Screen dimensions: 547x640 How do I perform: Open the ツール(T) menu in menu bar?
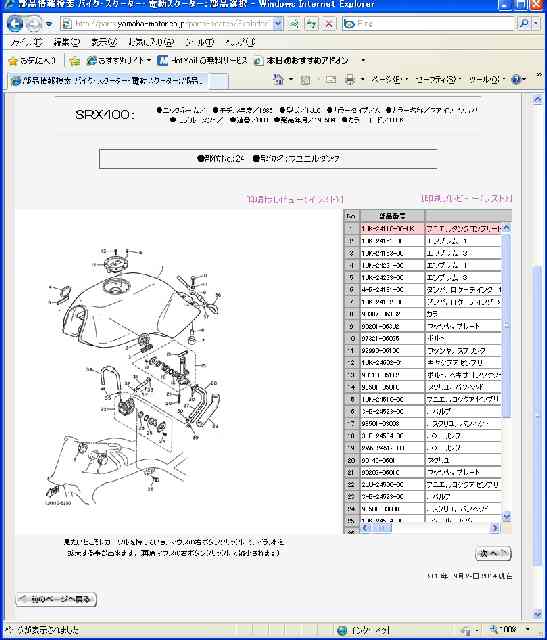(199, 42)
